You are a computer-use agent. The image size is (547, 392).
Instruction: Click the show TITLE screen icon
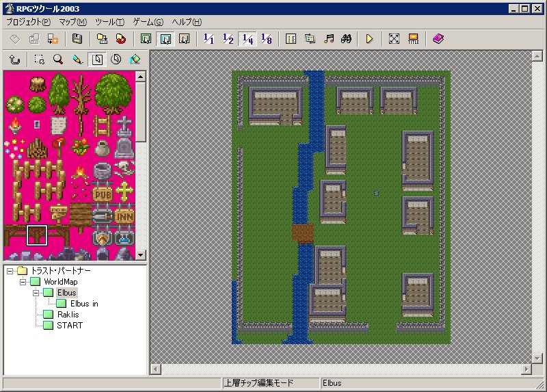(x=413, y=39)
